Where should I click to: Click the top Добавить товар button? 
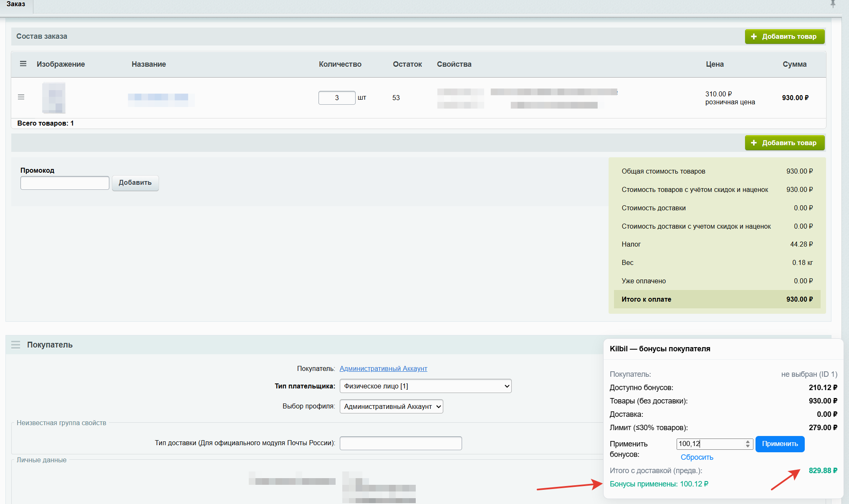click(x=785, y=37)
